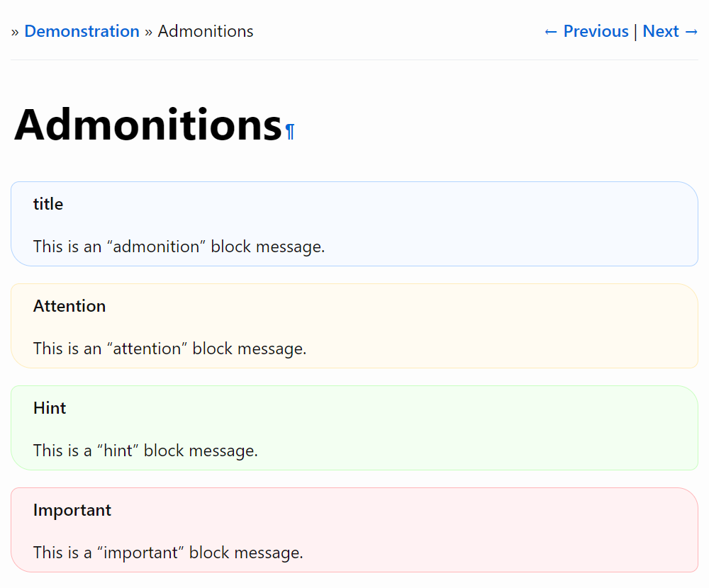Click the horizontal divider line under the breadcrumbs
This screenshot has height=588, width=709.
[354, 60]
